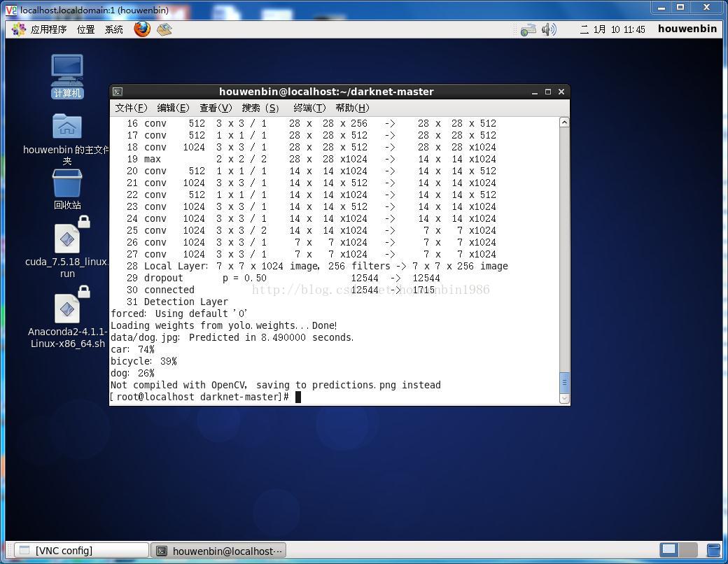Click the date and time clock
The width and height of the screenshot is (728, 564).
(x=612, y=29)
